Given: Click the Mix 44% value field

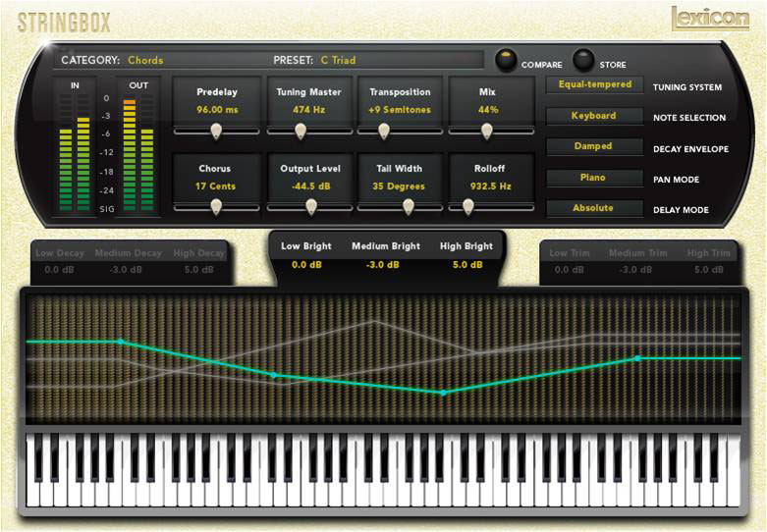Looking at the screenshot, I should [x=488, y=110].
